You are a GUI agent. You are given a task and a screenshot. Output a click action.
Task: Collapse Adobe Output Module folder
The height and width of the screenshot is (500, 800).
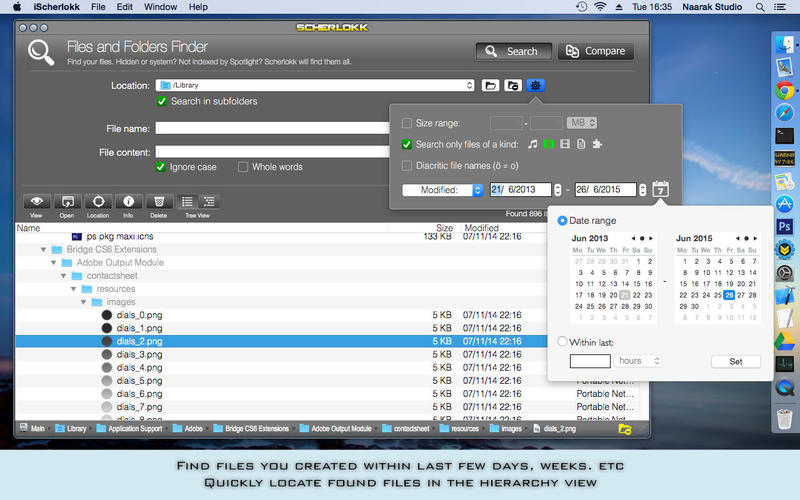(54, 263)
